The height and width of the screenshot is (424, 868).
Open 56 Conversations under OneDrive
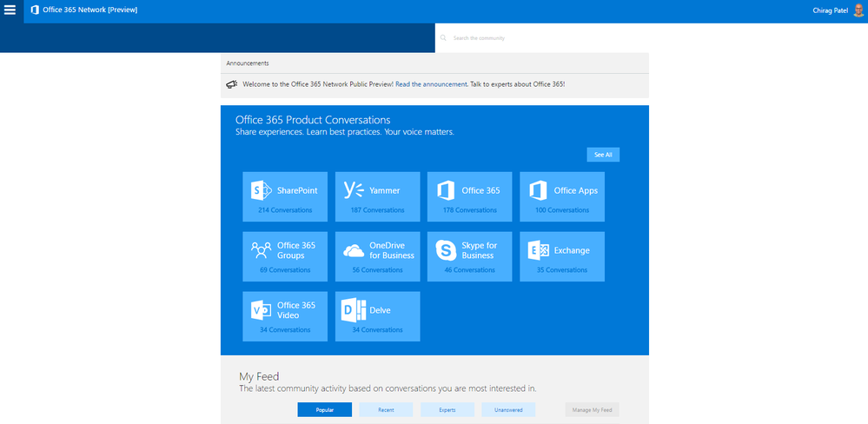[378, 270]
